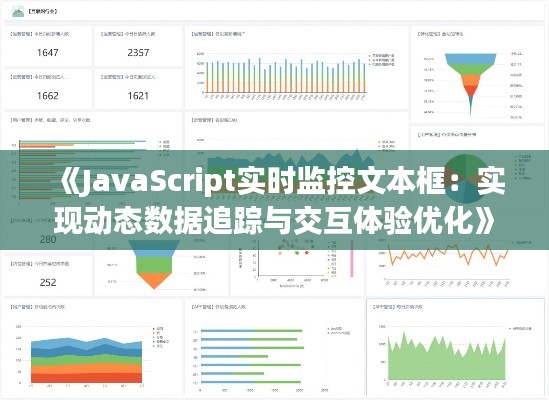
Task: Toggle the first legend item of the vertical bar chart
Action: click(x=382, y=56)
